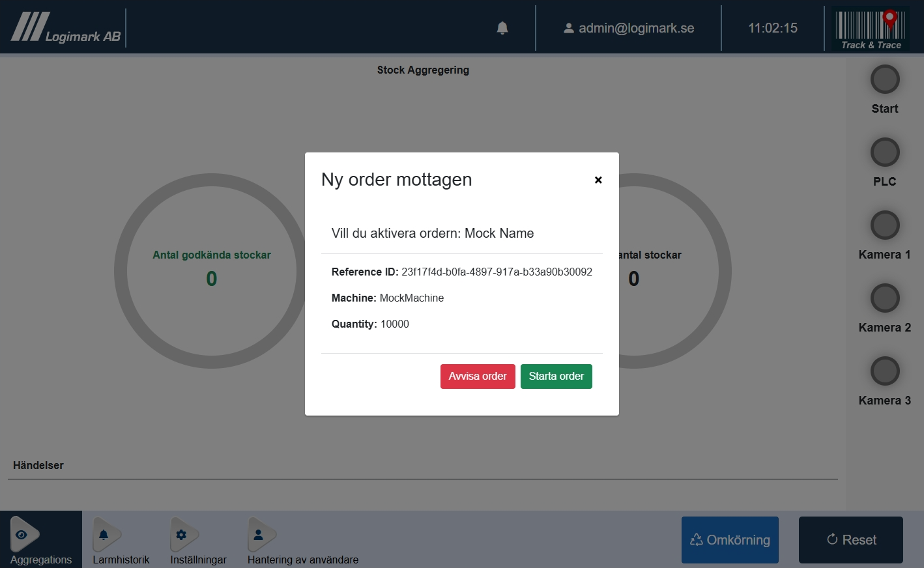This screenshot has height=568, width=924.
Task: Click the Track & Trace barcode logo
Action: 871,29
